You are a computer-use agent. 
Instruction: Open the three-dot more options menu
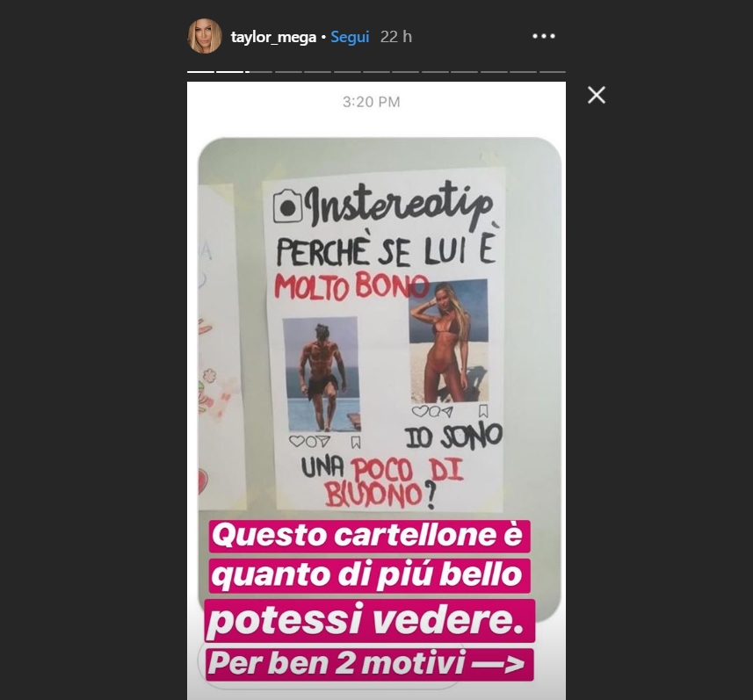tap(544, 36)
